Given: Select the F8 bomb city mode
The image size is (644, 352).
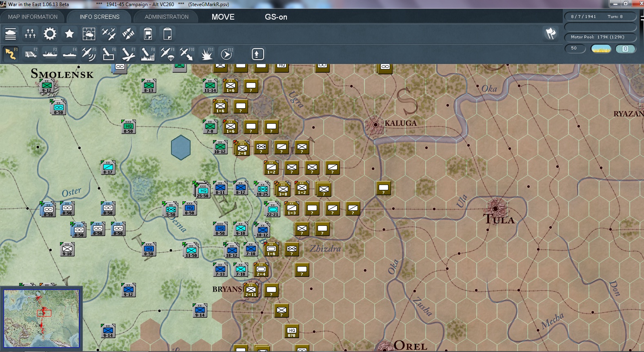Looking at the screenshot, I should point(148,53).
